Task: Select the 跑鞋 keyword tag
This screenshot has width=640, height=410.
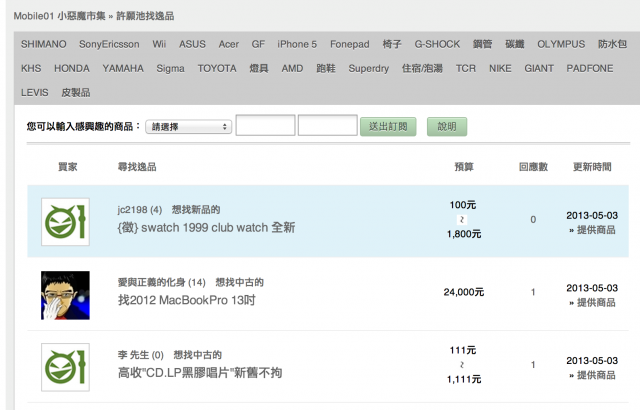Action: click(x=326, y=68)
